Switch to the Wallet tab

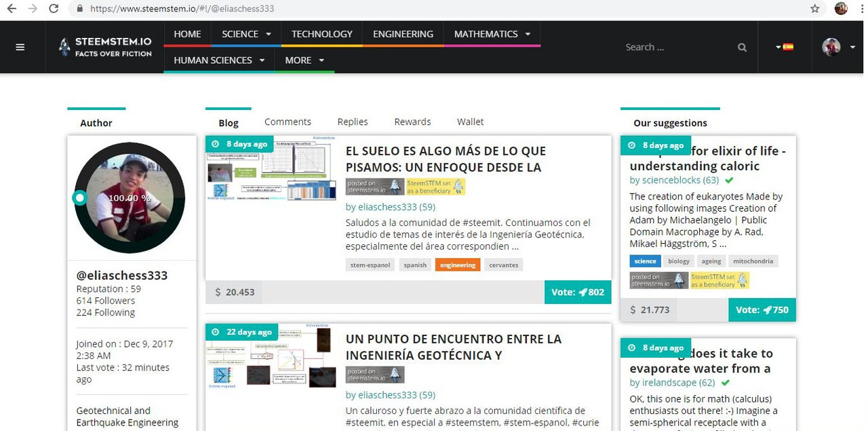[x=470, y=121]
